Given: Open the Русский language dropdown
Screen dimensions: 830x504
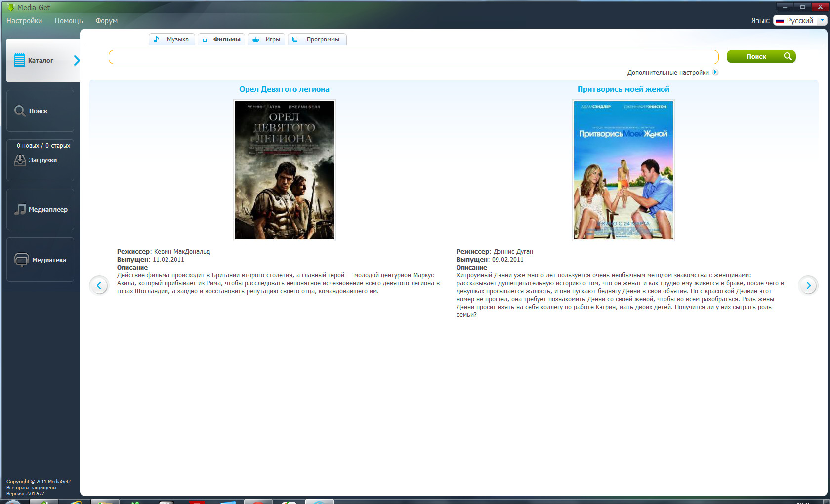Looking at the screenshot, I should [800, 20].
